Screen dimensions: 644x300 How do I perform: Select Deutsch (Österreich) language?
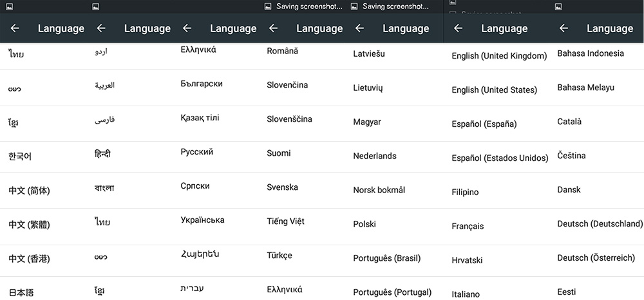coord(596,258)
